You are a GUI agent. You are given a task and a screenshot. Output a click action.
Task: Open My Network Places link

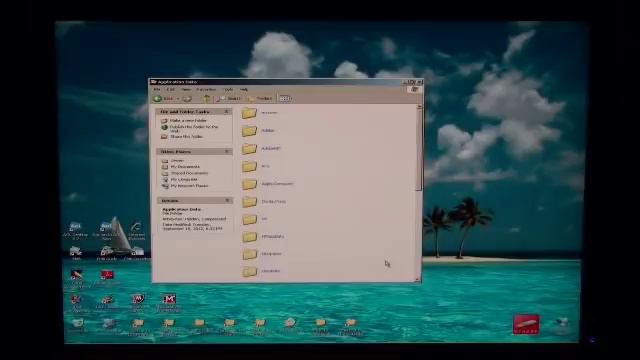point(189,186)
